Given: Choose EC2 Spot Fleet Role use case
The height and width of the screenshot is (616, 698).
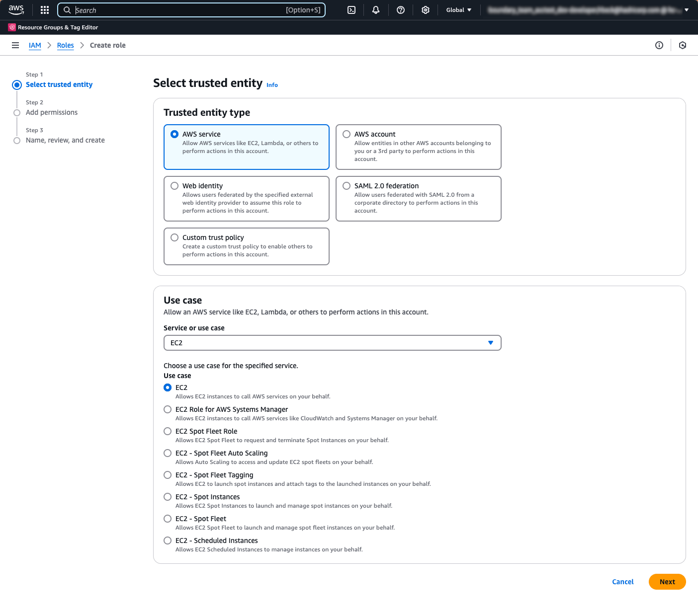Looking at the screenshot, I should click(x=168, y=431).
